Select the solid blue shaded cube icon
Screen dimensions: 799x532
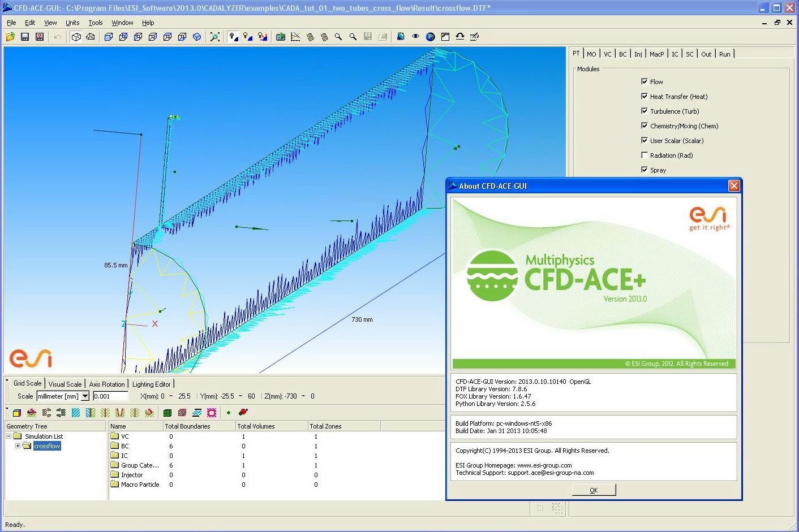point(197,37)
